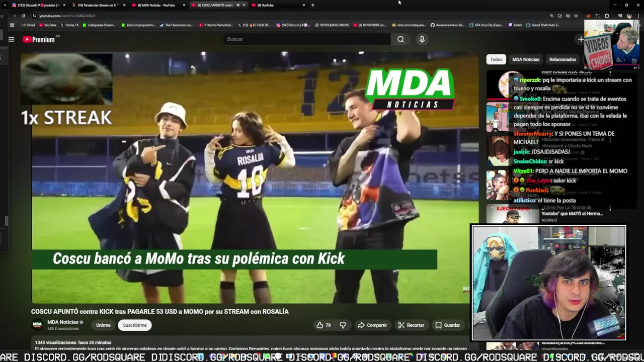Click the youtube.com address bar URL

[x=67, y=16]
